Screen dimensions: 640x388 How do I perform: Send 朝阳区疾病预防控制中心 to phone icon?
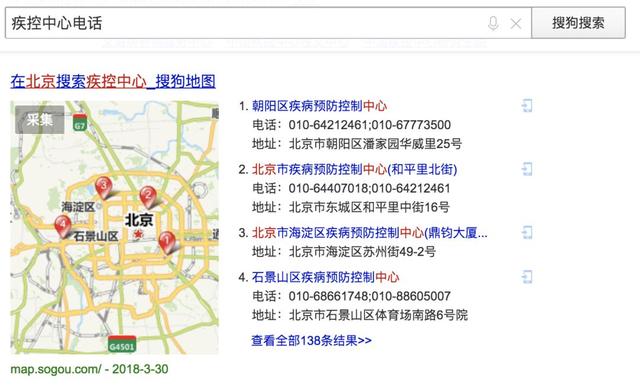point(527,106)
